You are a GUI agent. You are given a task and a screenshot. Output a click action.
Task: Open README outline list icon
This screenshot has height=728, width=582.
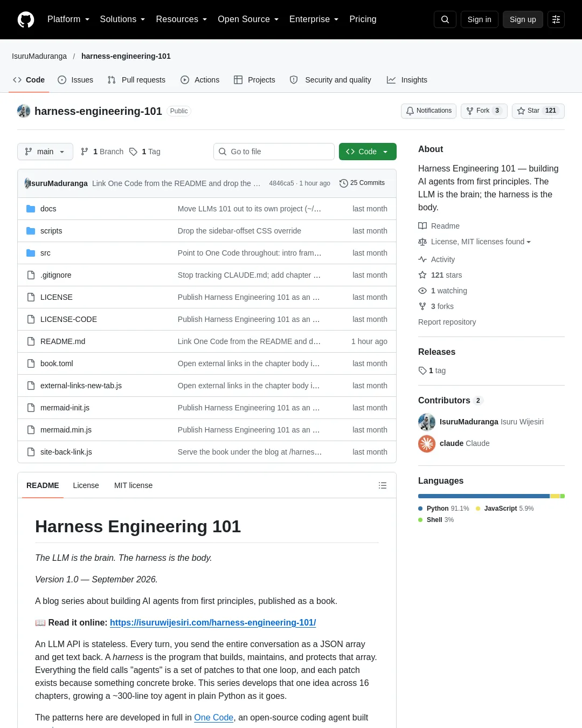pos(383,485)
